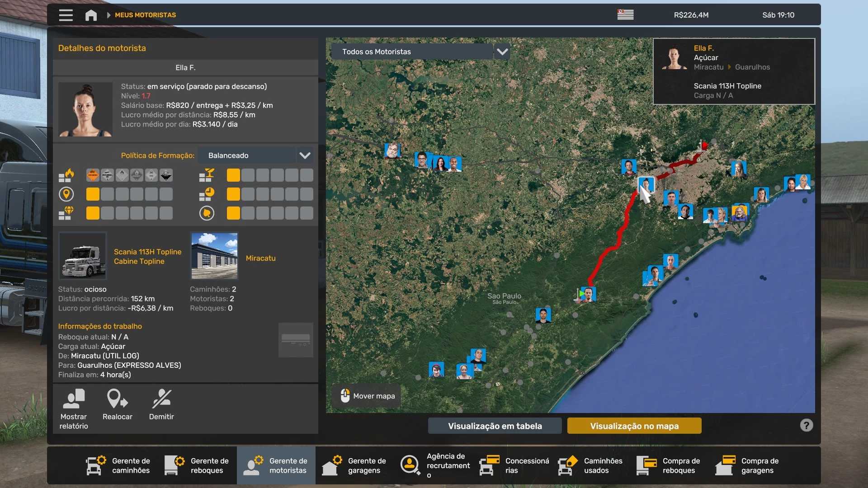The height and width of the screenshot is (488, 868).
Task: Click the Miracatu garage link
Action: tap(260, 258)
